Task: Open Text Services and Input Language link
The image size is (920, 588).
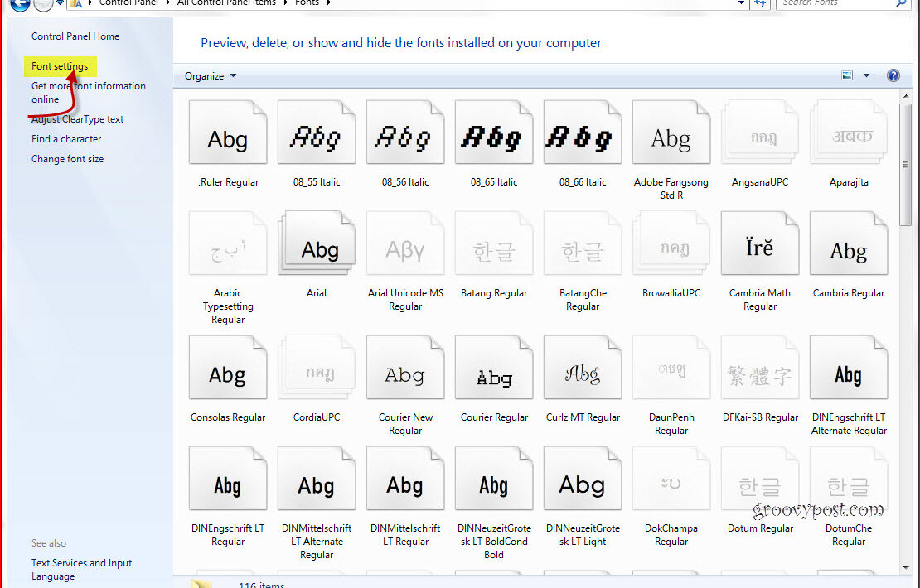Action: [81, 570]
